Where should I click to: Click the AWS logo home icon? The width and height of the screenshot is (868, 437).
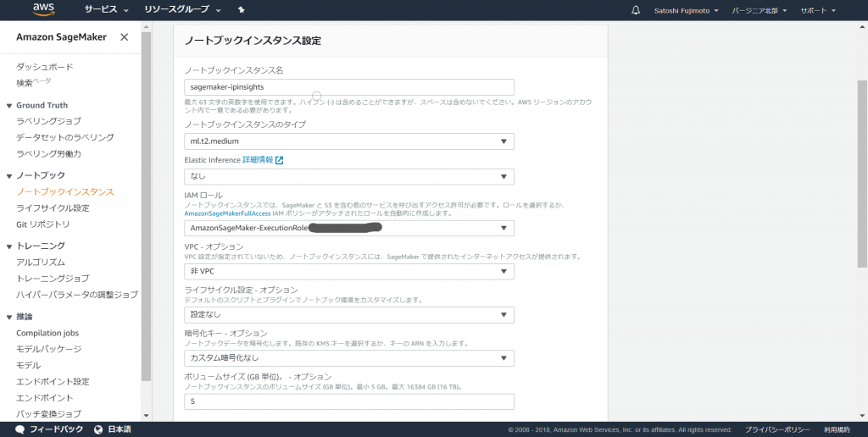(43, 9)
